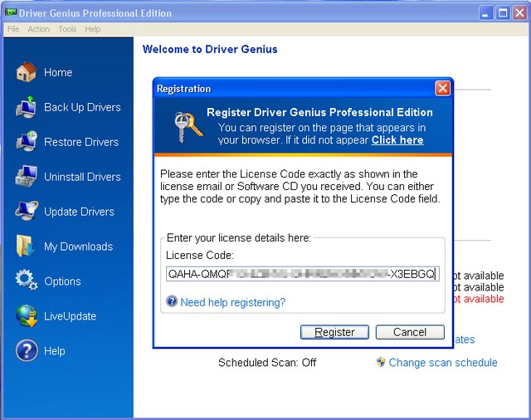
Task: Select the Restore Drivers icon
Action: coord(26,142)
